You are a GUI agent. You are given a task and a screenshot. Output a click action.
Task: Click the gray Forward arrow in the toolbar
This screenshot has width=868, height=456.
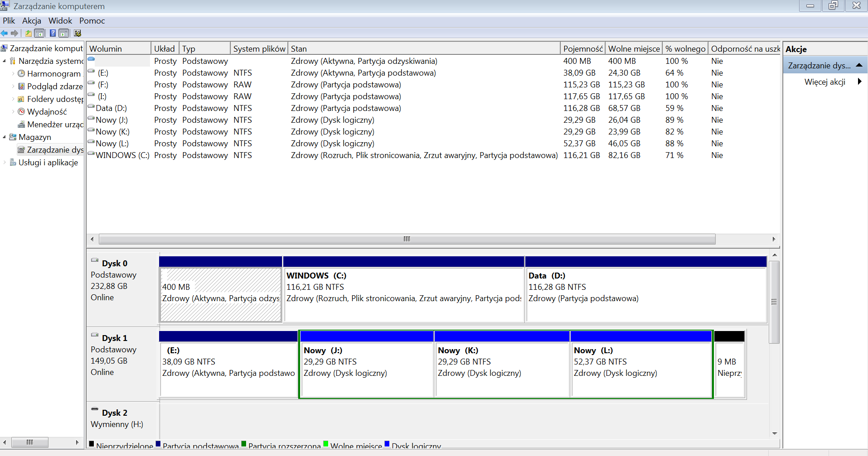pyautogui.click(x=15, y=33)
